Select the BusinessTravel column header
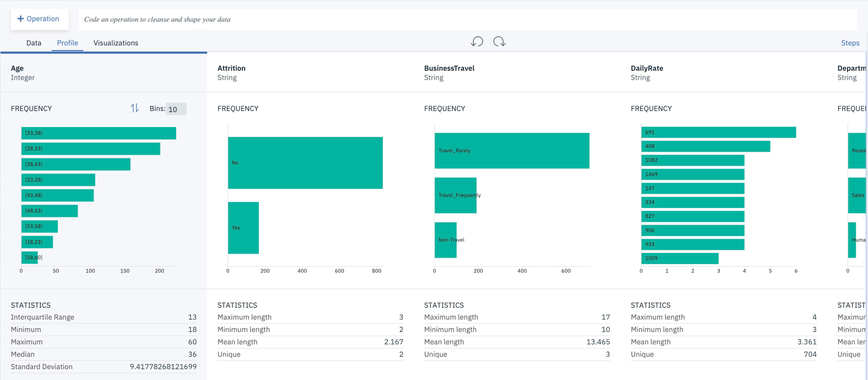The width and height of the screenshot is (868, 380). pos(449,68)
